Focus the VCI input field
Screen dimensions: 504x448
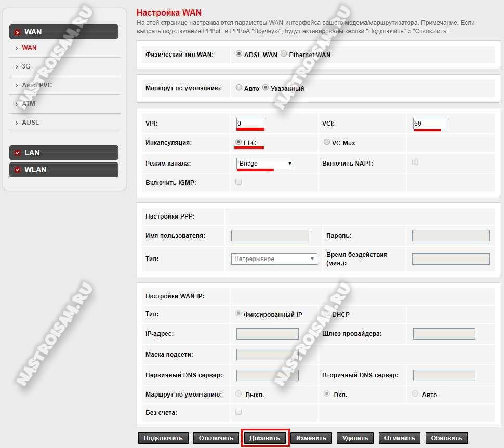click(430, 124)
